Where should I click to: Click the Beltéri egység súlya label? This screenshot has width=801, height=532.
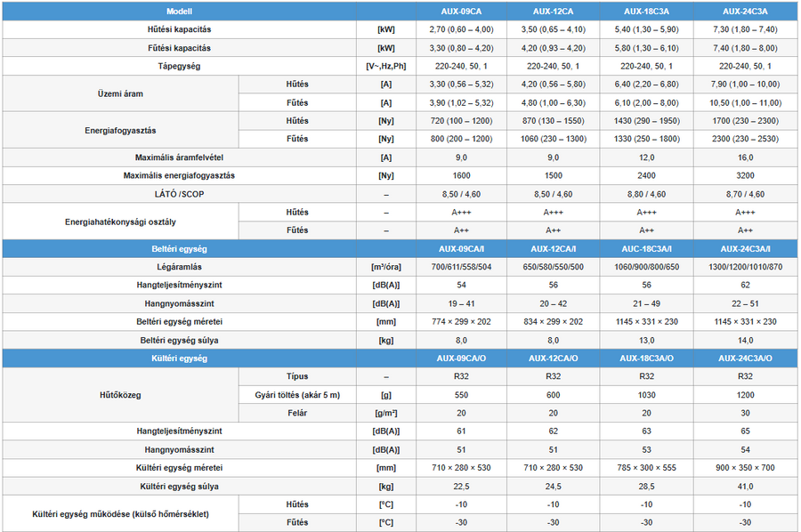point(179,340)
